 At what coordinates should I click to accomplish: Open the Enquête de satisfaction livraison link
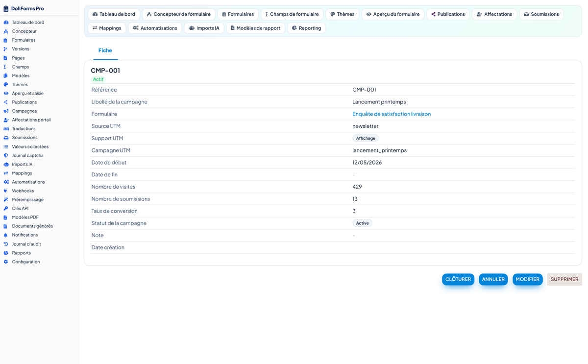click(392, 114)
